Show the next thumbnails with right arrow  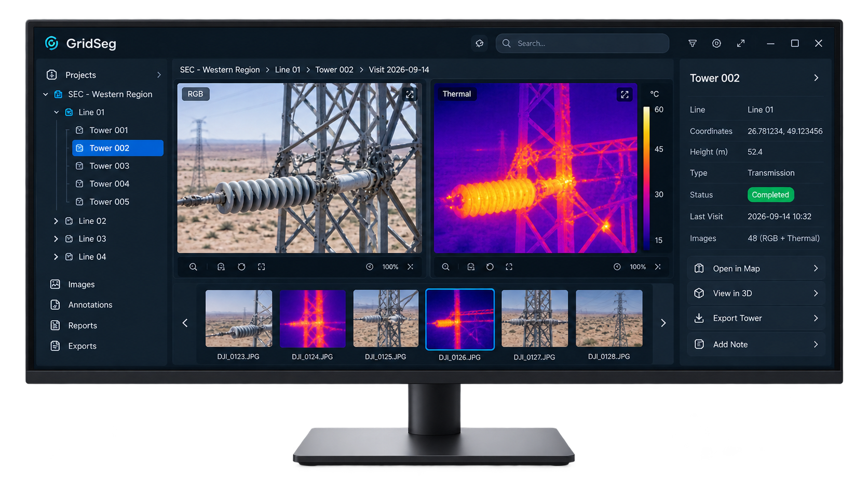point(663,323)
